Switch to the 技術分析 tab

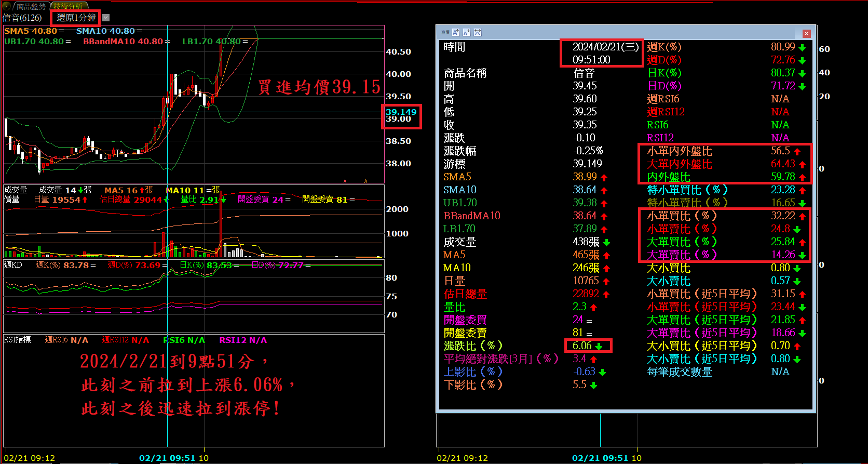(68, 6)
